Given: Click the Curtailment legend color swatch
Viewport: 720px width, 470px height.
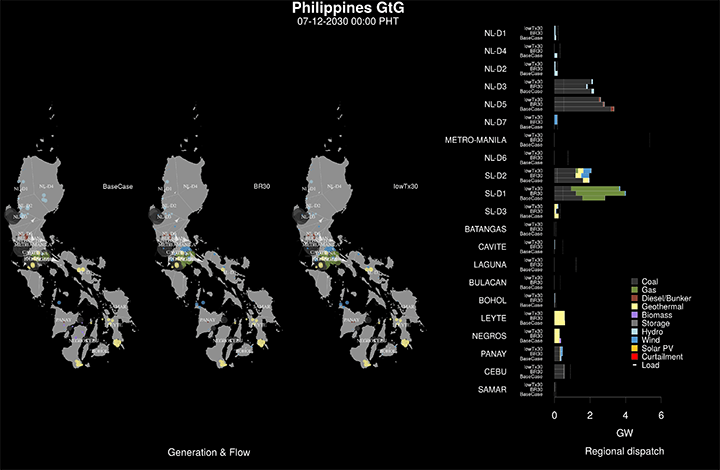Looking at the screenshot, I should tap(634, 357).
